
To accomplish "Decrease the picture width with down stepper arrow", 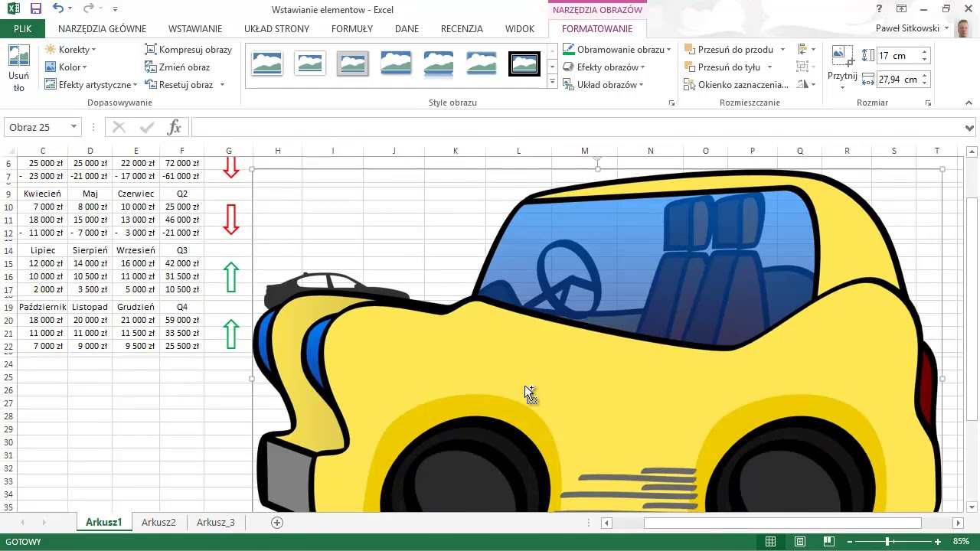I will click(x=924, y=83).
